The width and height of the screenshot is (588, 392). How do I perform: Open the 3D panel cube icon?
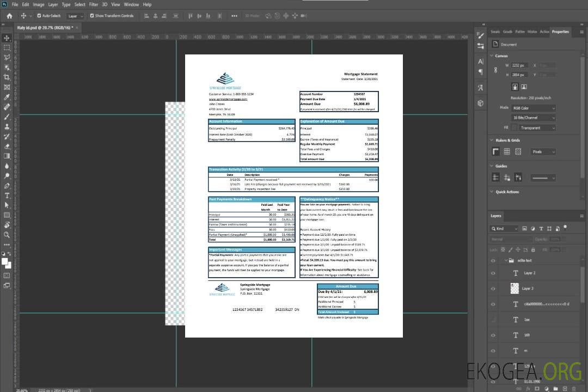[480, 103]
